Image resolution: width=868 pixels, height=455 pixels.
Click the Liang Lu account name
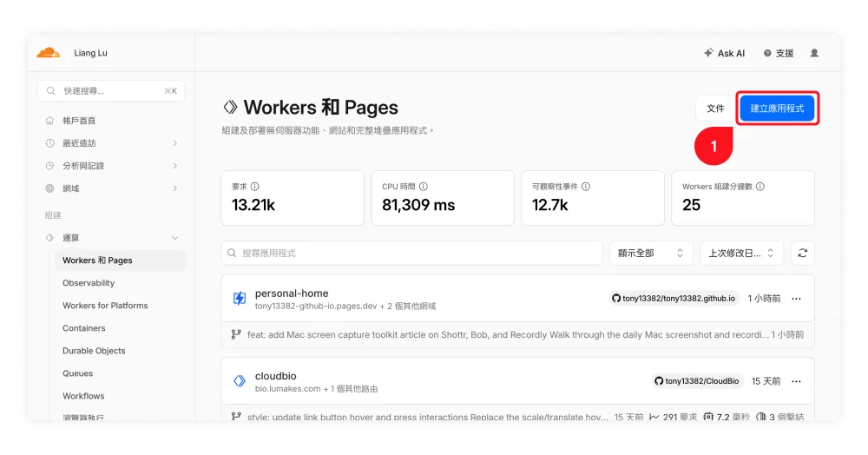coord(91,53)
